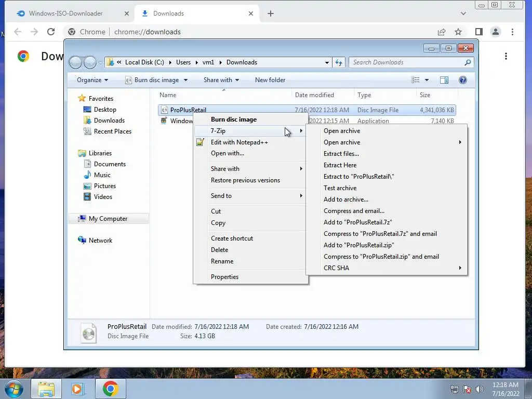Image resolution: width=532 pixels, height=399 pixels.
Task: Click Delete in the context menu
Action: click(250, 250)
